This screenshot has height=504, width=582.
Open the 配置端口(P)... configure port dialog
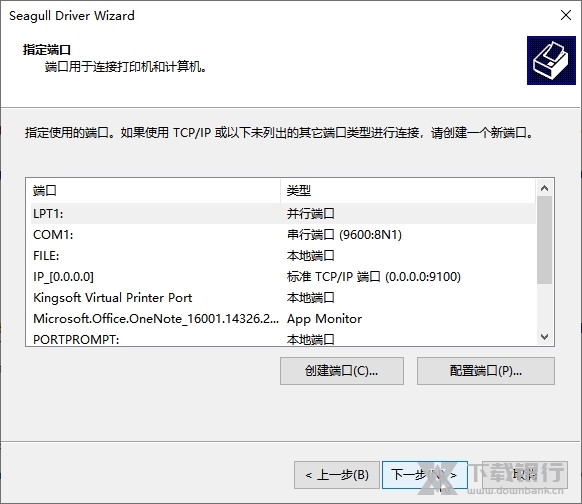485,371
